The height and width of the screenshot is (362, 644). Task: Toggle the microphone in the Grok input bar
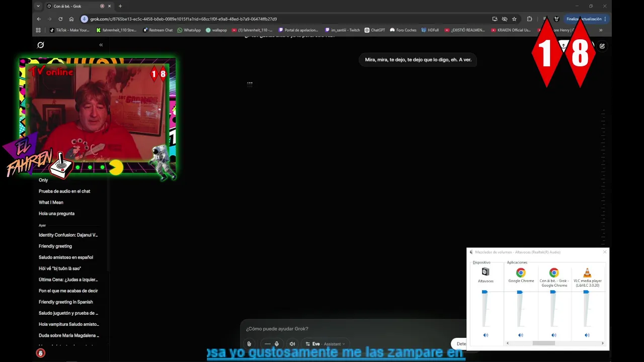(x=276, y=344)
